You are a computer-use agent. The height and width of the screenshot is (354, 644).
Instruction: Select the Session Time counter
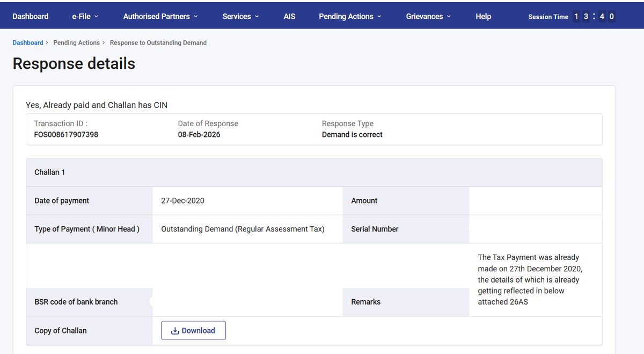pos(572,16)
